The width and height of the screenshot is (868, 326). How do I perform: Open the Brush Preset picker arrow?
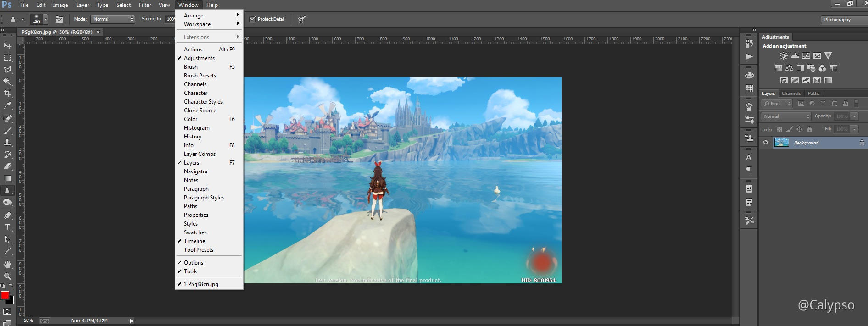point(45,19)
